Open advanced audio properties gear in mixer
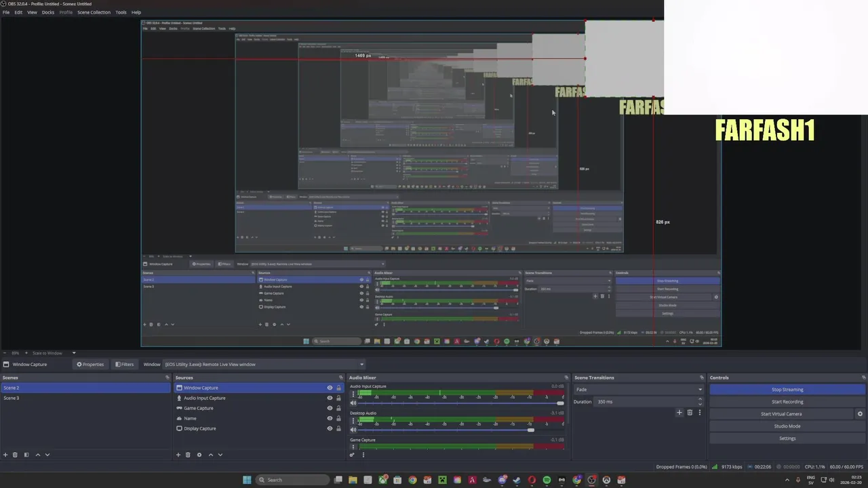The height and width of the screenshot is (488, 868). click(x=352, y=455)
